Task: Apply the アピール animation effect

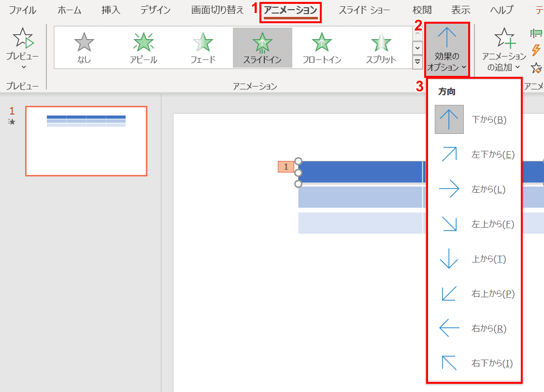Action: (x=143, y=47)
